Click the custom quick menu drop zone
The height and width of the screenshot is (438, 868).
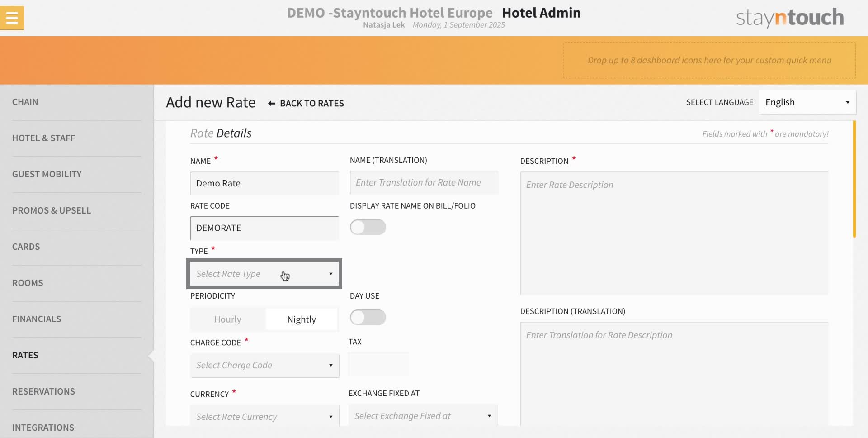pos(709,60)
